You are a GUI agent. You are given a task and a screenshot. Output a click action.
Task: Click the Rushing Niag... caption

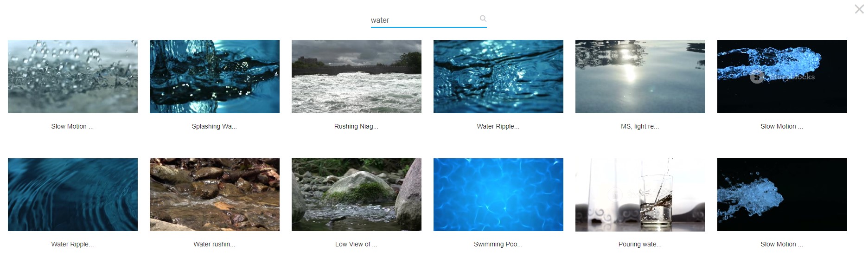tap(356, 126)
